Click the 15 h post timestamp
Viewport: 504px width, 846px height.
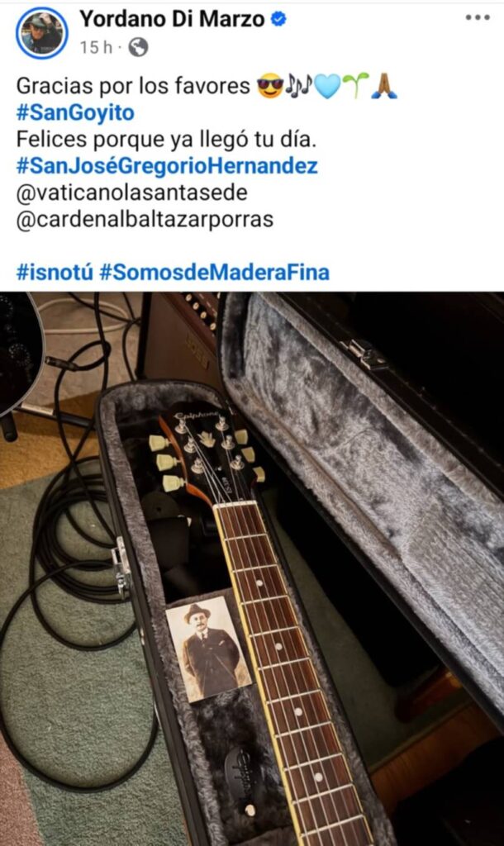[96, 47]
